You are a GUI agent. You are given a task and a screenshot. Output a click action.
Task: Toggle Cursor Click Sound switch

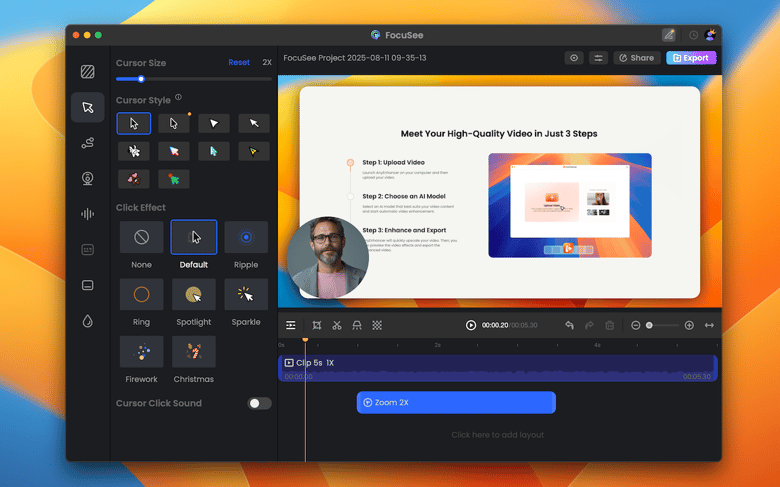259,403
